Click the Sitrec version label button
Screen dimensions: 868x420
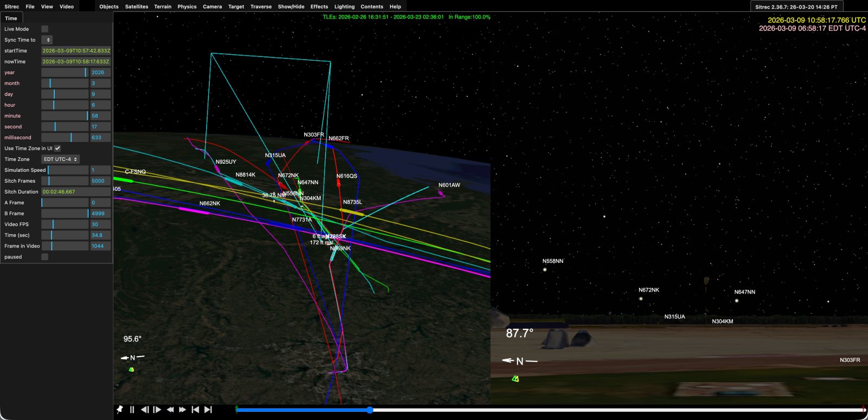pyautogui.click(x=796, y=7)
